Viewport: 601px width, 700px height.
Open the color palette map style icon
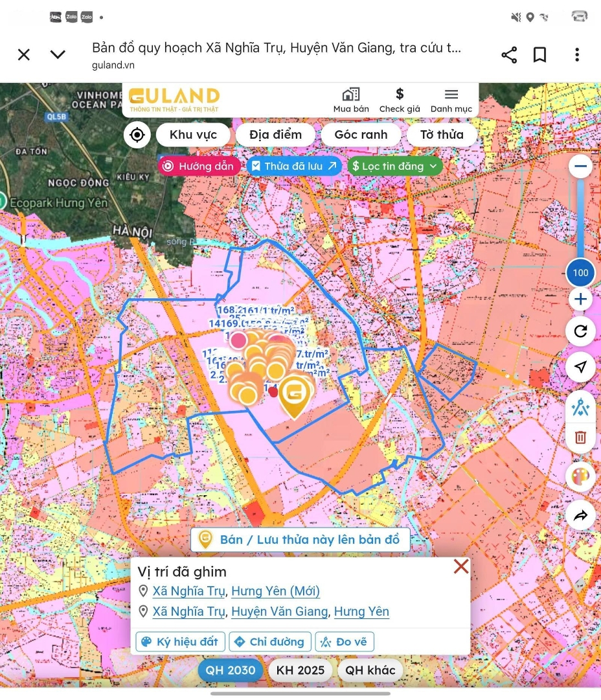(580, 477)
